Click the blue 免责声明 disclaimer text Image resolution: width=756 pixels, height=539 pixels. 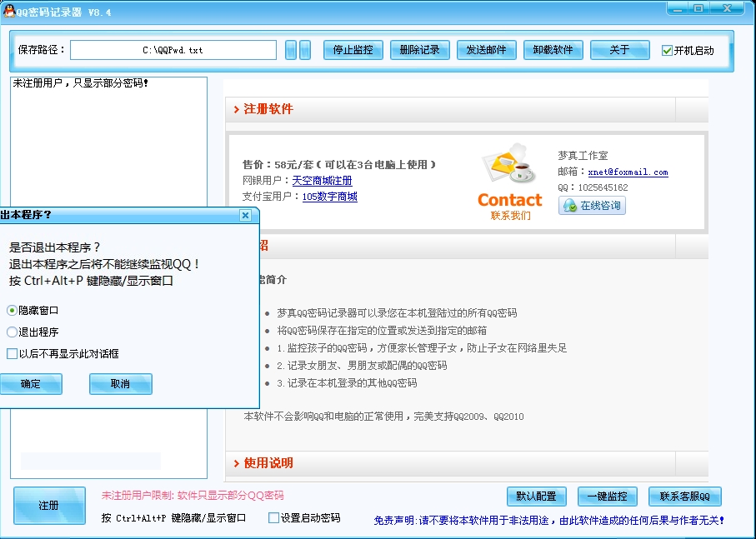549,520
